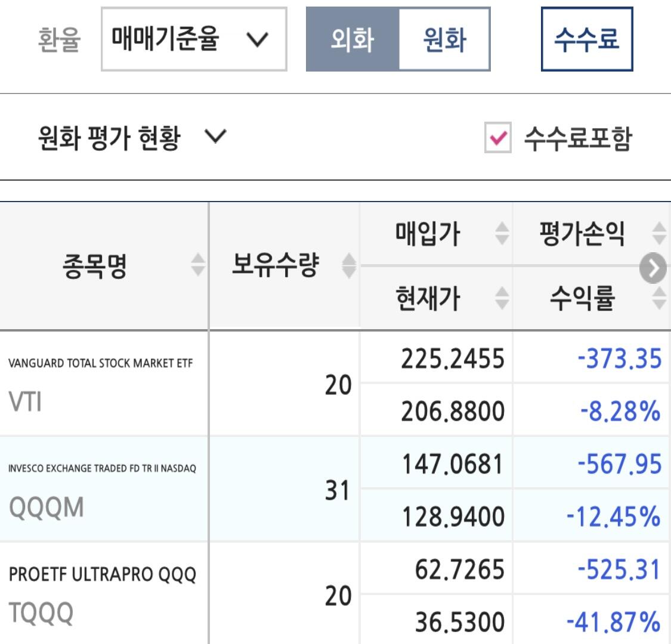This screenshot has width=671, height=644.
Task: Click VTI return rate -8.28%
Action: tap(620, 411)
